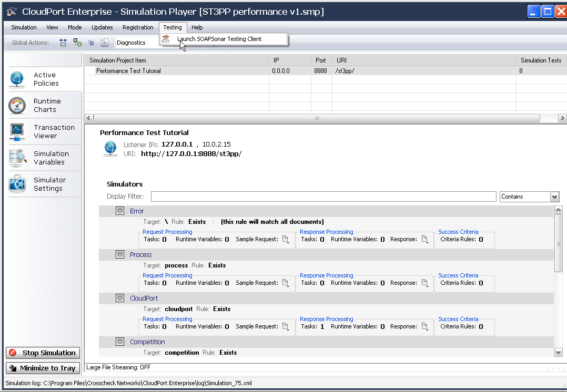This screenshot has height=392, width=567.
Task: Click the Transaction Viewer monitor icon
Action: pyautogui.click(x=17, y=132)
